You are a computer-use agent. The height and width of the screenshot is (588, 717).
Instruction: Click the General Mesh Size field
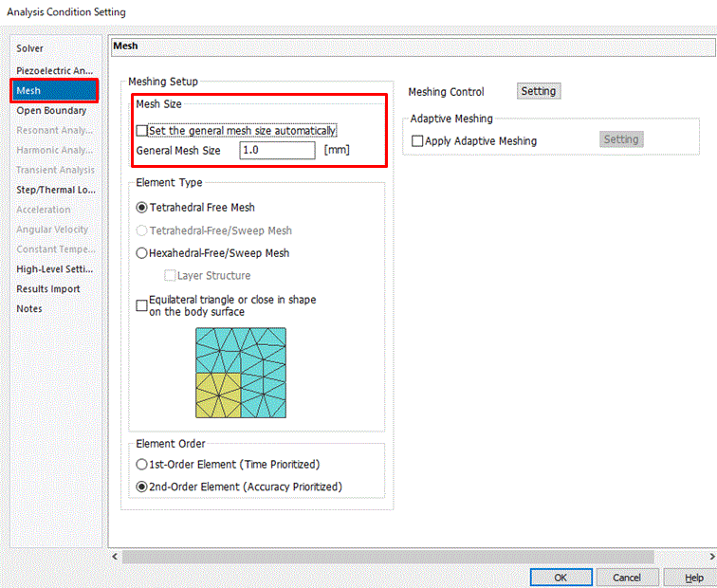coord(277,150)
